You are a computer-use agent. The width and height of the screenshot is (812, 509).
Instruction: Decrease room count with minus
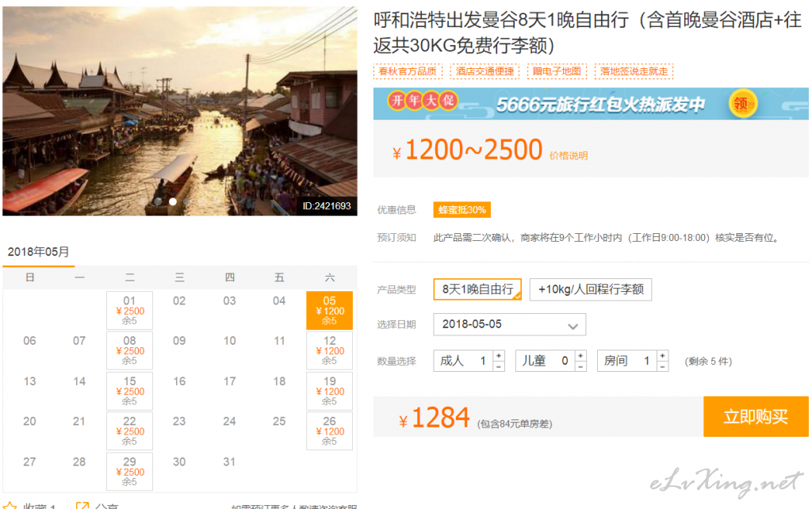(x=662, y=366)
